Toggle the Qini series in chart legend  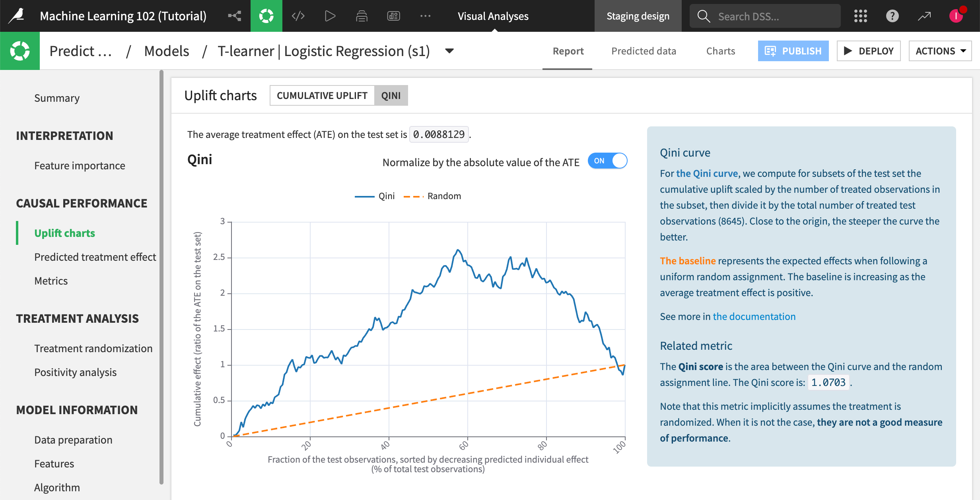375,196
